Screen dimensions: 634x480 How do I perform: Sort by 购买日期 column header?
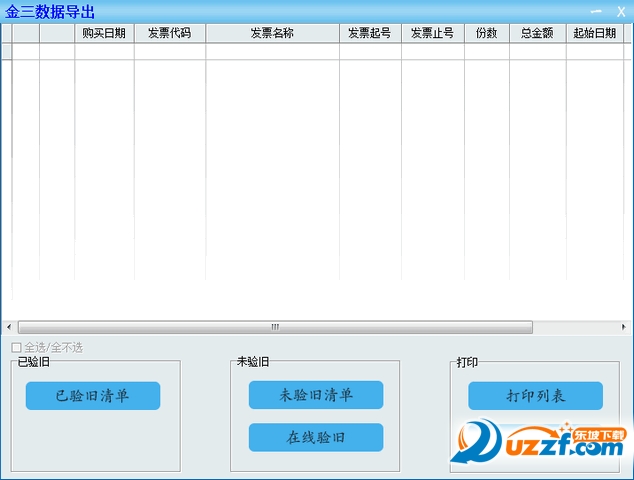(x=104, y=33)
